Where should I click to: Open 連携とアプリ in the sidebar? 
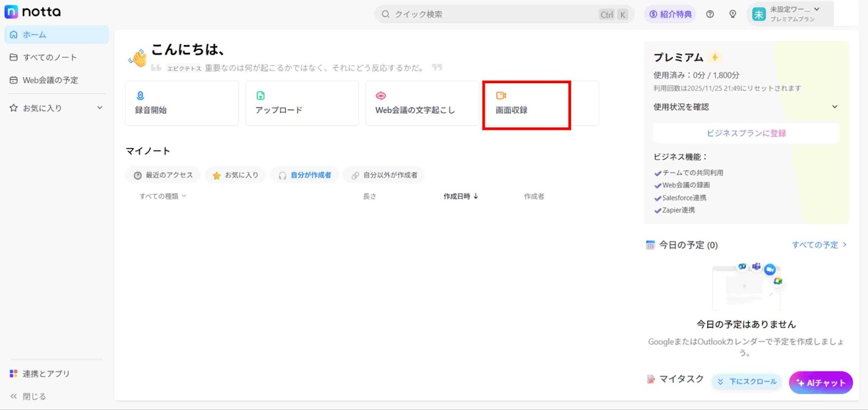(40, 374)
